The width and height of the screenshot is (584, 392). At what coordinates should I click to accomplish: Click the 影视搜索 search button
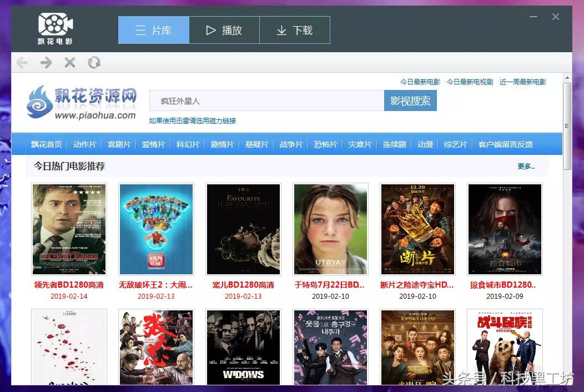coord(410,101)
